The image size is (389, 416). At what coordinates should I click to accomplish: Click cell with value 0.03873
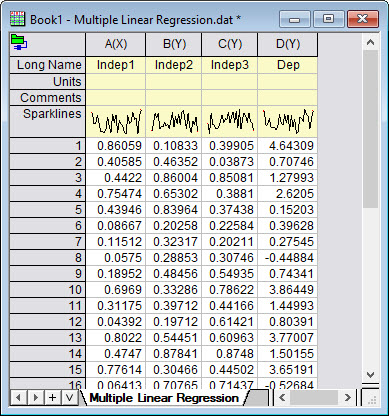[x=230, y=162]
